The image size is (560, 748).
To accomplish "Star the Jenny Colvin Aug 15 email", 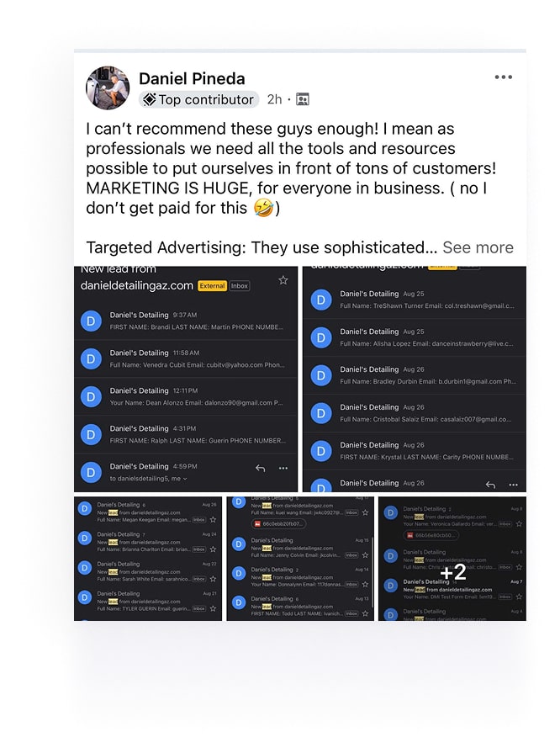I will coord(365,554).
